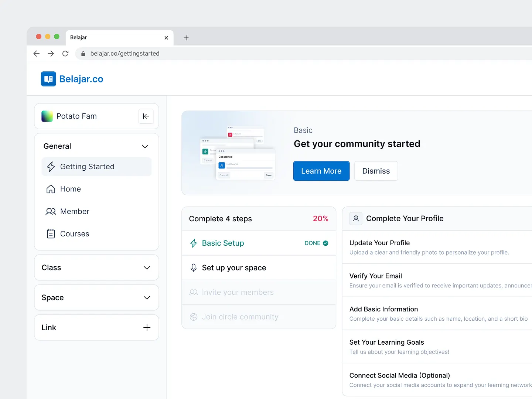This screenshot has height=399, width=532.
Task: Open Update Your Profile item
Action: 437,247
